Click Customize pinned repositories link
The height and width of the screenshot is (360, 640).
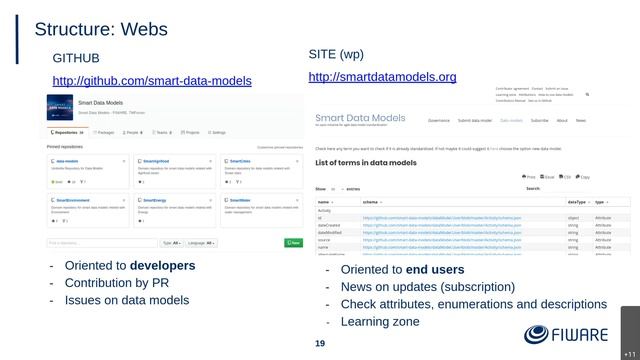[x=280, y=147]
